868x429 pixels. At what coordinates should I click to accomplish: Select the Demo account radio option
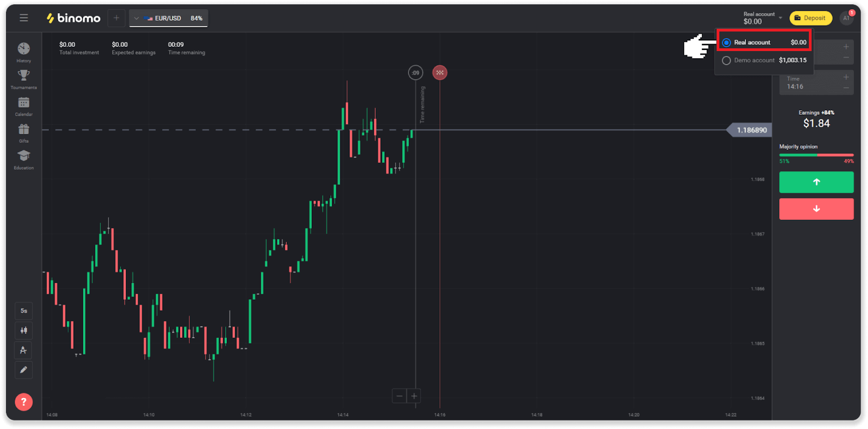726,60
